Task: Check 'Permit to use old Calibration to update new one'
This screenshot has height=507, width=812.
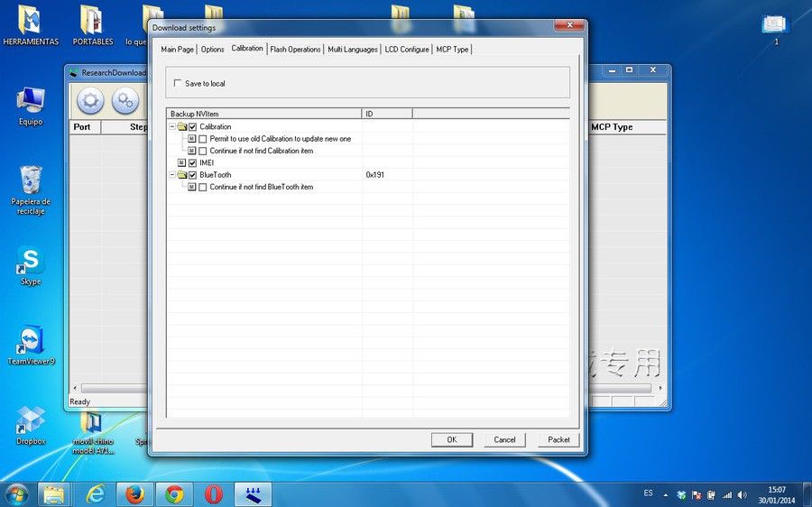Action: pyautogui.click(x=202, y=139)
